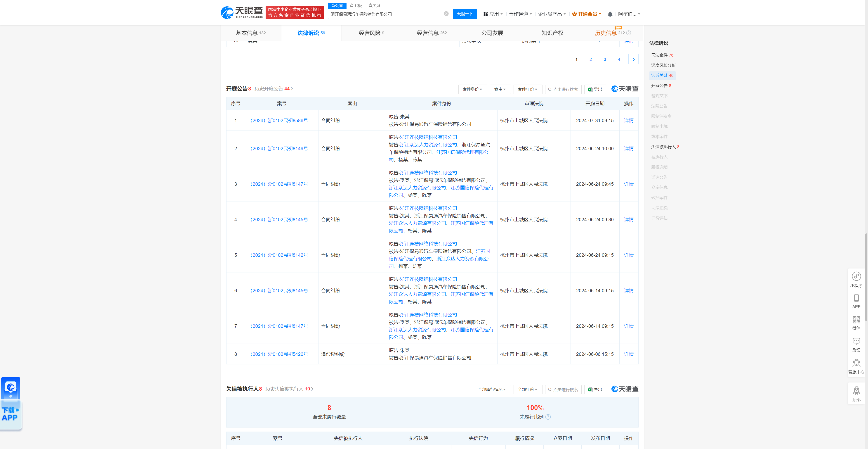868x449 pixels.
Task: Switch to the 经营风险 tab
Action: click(x=371, y=33)
